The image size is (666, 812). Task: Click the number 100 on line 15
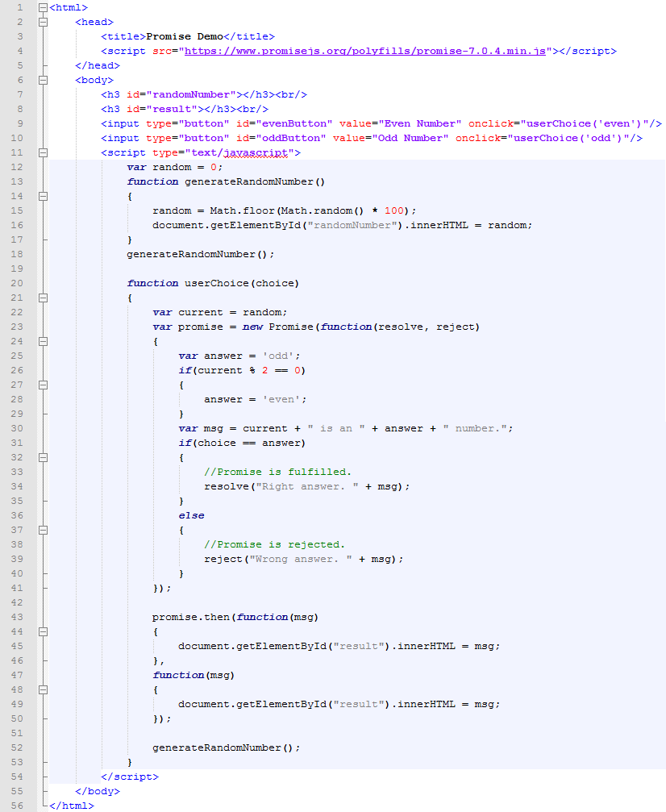pyautogui.click(x=394, y=210)
